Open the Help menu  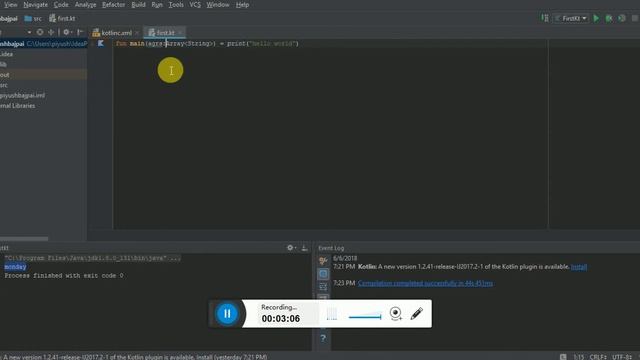(242, 5)
